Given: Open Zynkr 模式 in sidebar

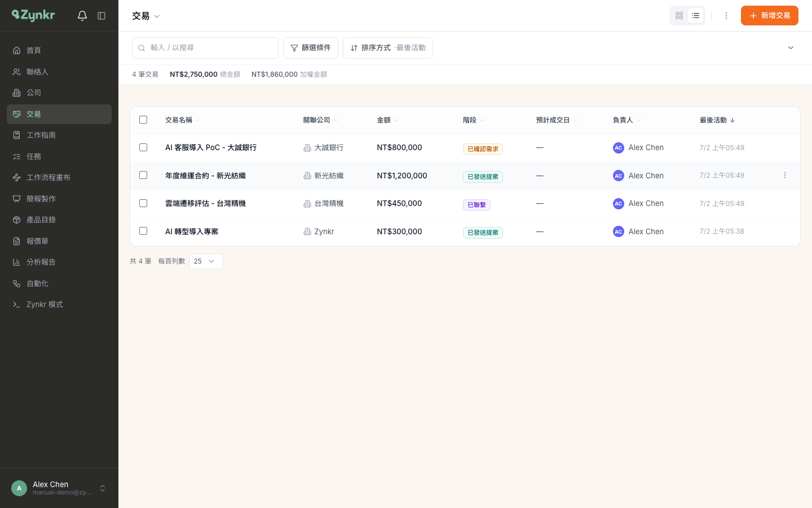Looking at the screenshot, I should point(59,304).
